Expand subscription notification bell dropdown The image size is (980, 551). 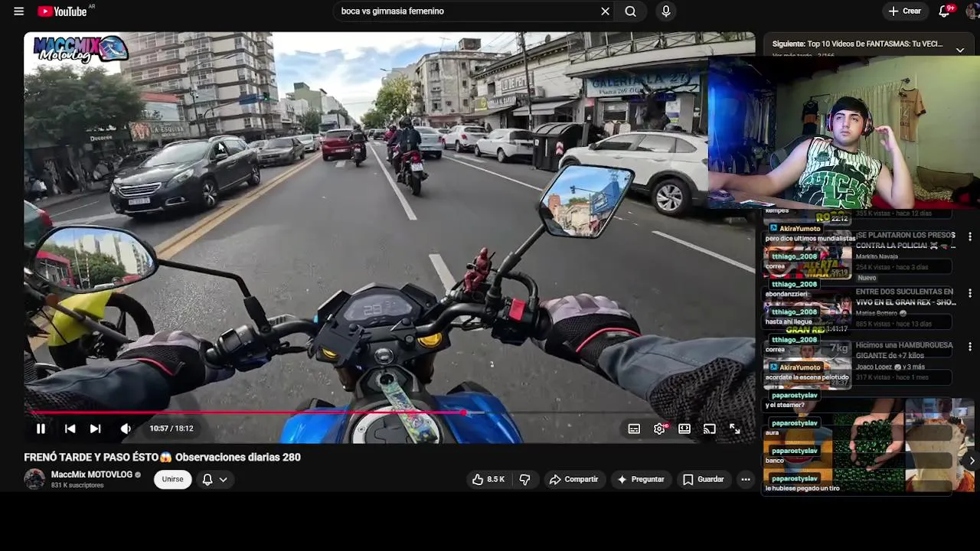click(x=214, y=479)
